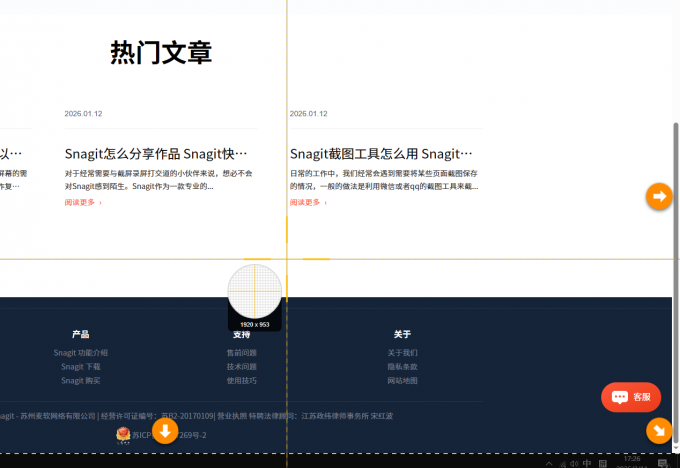
Task: Click the orange right-arrow horizontal scroll capture button
Action: pos(659,196)
